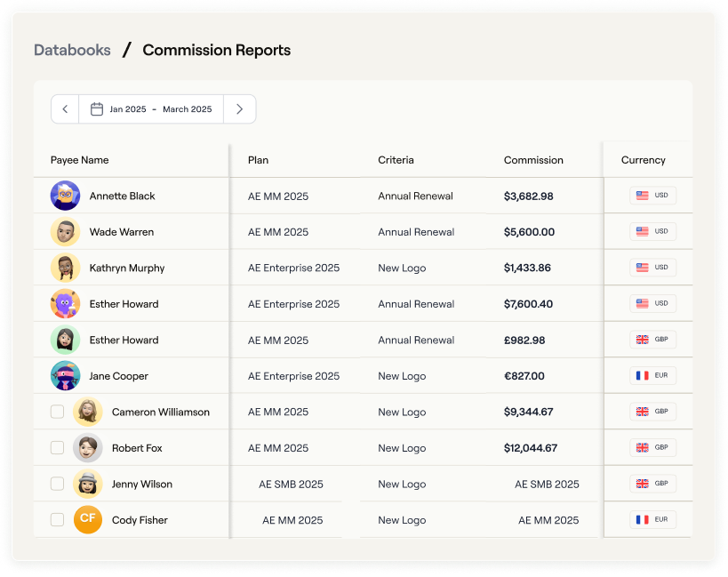Select Jenny Wilson row checkbox
The width and height of the screenshot is (728, 577).
coord(57,484)
